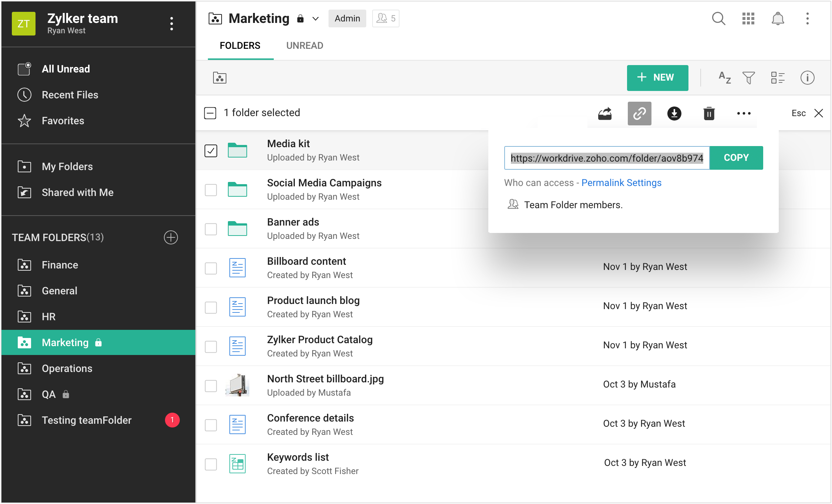Click the Billboard content document icon
This screenshot has width=832, height=504.
(238, 268)
